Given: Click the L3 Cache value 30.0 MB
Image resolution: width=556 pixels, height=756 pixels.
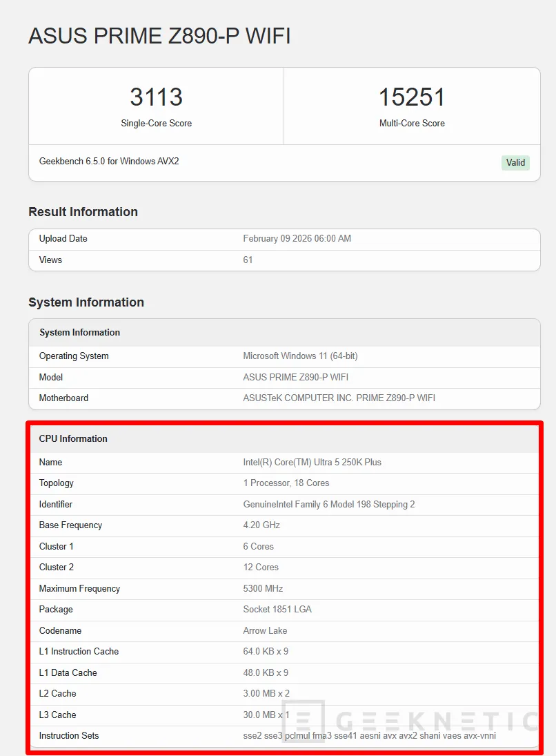Looking at the screenshot, I should pyautogui.click(x=266, y=715).
